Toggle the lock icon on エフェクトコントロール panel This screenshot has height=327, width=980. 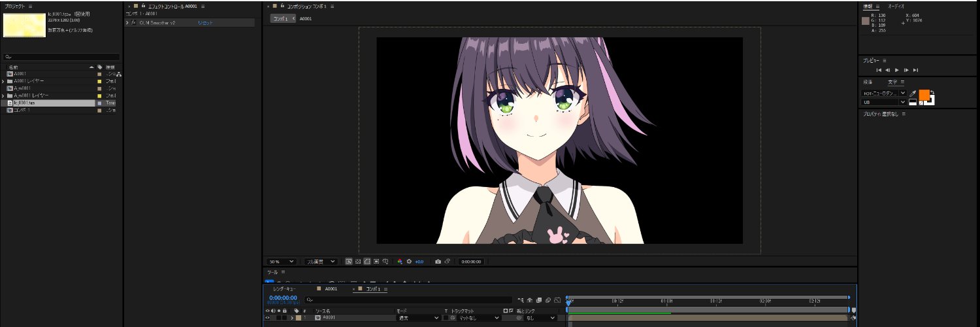click(x=142, y=6)
